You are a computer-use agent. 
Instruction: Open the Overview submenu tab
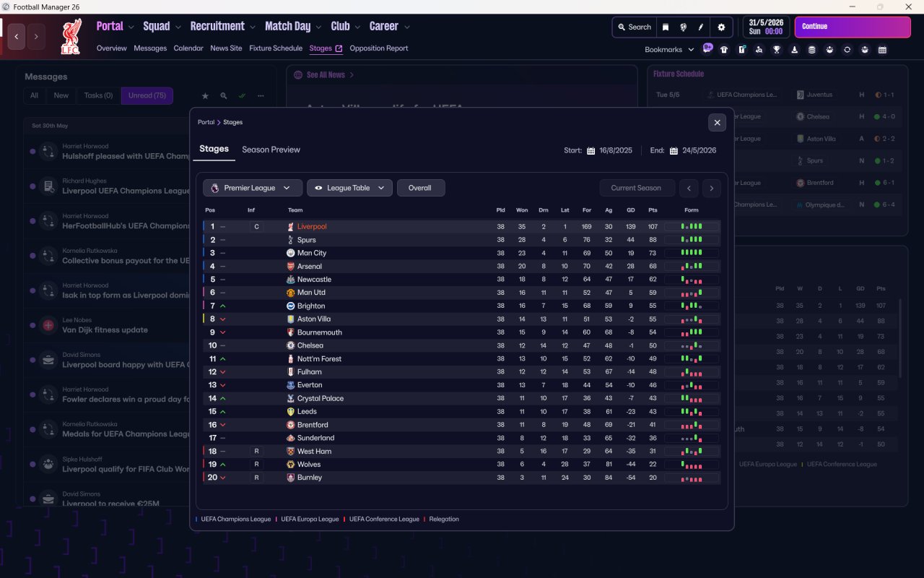click(111, 48)
